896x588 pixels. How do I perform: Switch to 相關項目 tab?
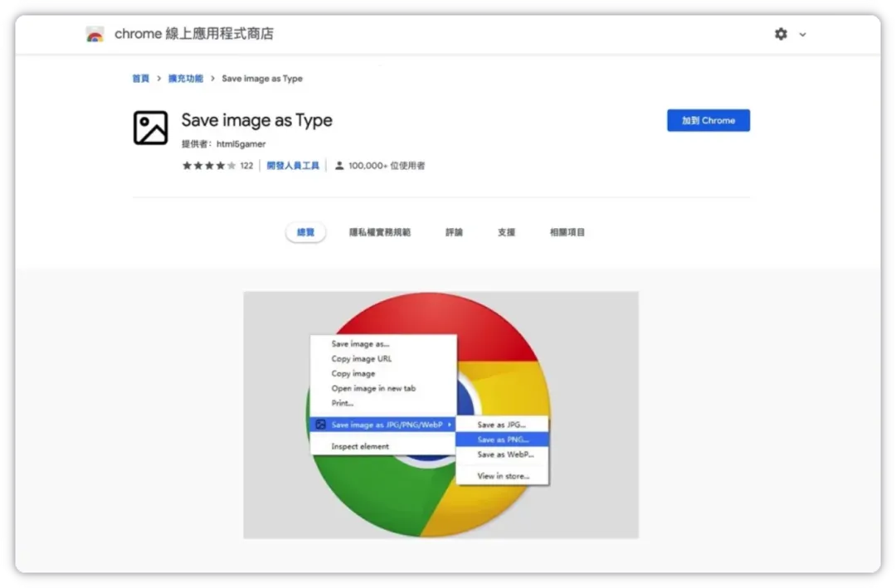pos(567,232)
